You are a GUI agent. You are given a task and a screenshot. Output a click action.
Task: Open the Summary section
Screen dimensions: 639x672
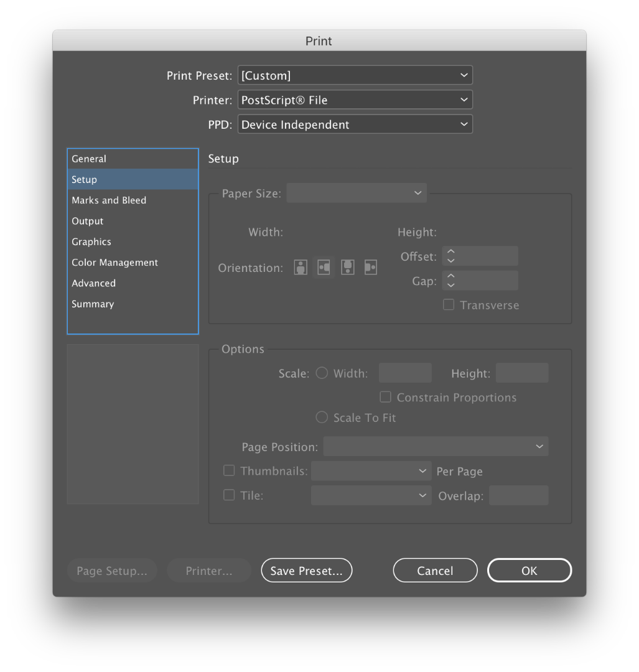(x=93, y=304)
